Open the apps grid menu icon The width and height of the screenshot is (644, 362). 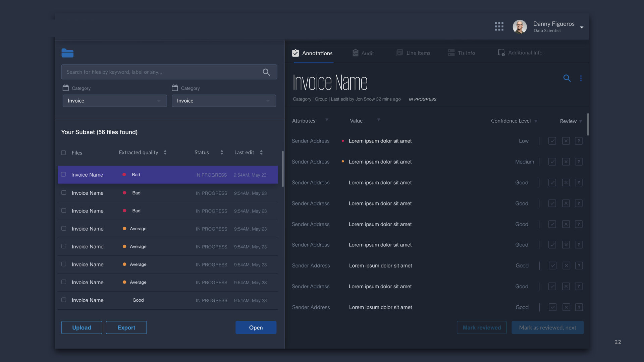(x=499, y=26)
